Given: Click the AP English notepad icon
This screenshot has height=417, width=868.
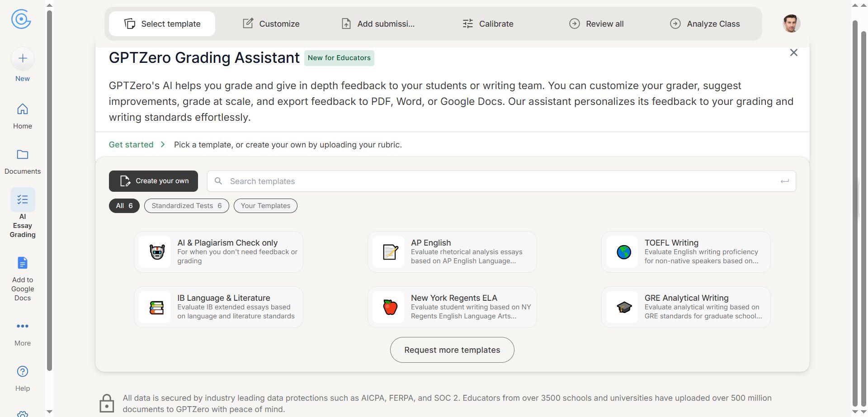Looking at the screenshot, I should pyautogui.click(x=391, y=252).
